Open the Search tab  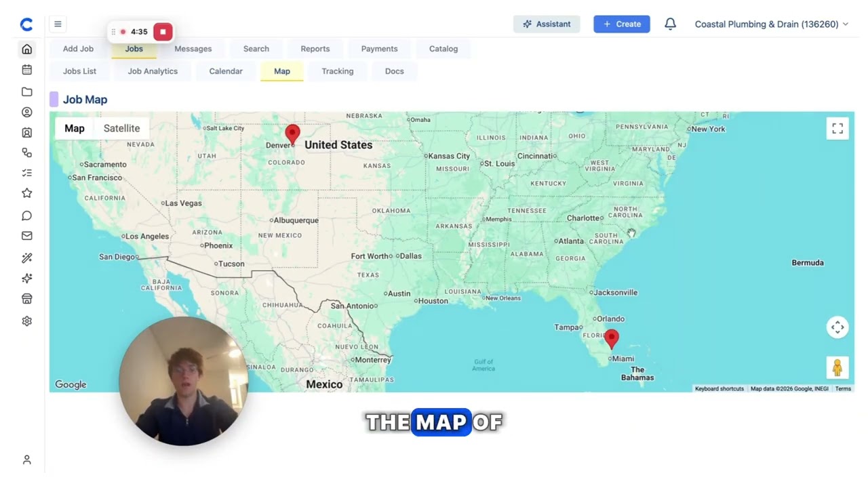click(x=256, y=49)
